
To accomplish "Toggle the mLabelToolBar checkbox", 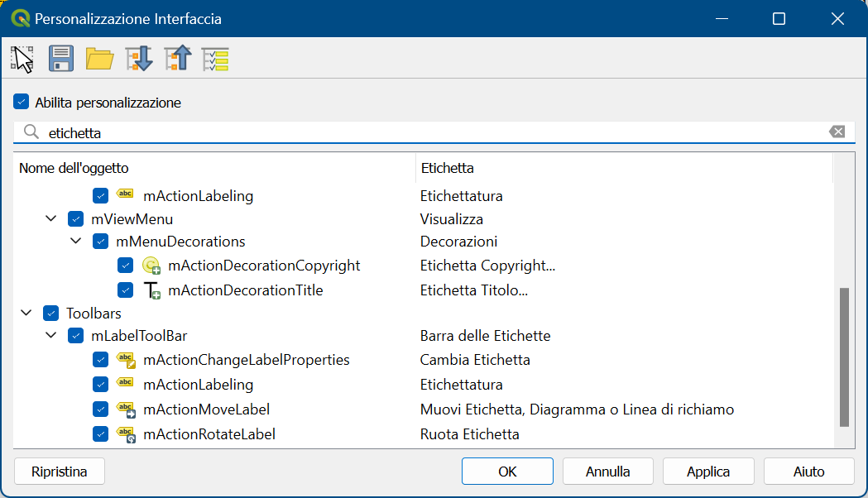I will tap(76, 335).
